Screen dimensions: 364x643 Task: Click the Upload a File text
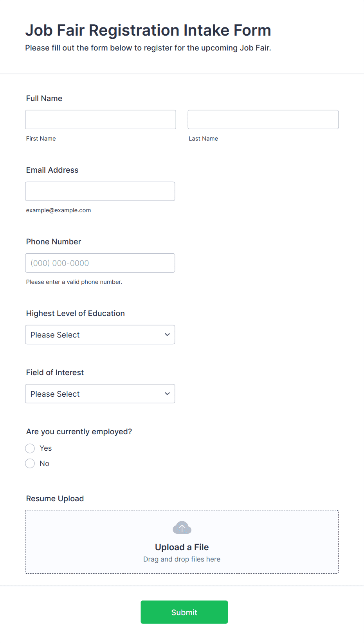tap(182, 547)
